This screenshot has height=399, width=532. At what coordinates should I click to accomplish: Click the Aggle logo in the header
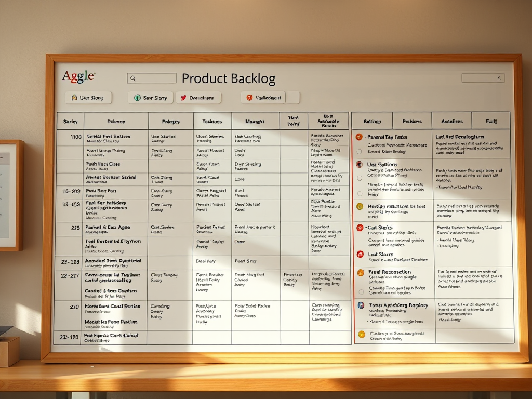(78, 76)
